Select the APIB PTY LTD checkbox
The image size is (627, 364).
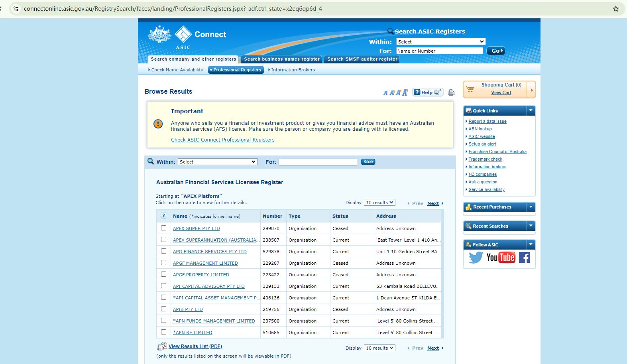(x=163, y=309)
